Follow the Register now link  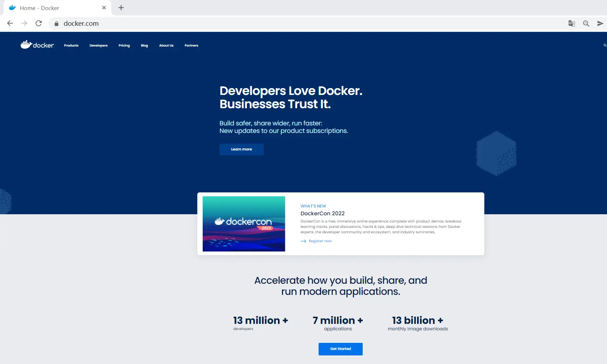coord(320,241)
